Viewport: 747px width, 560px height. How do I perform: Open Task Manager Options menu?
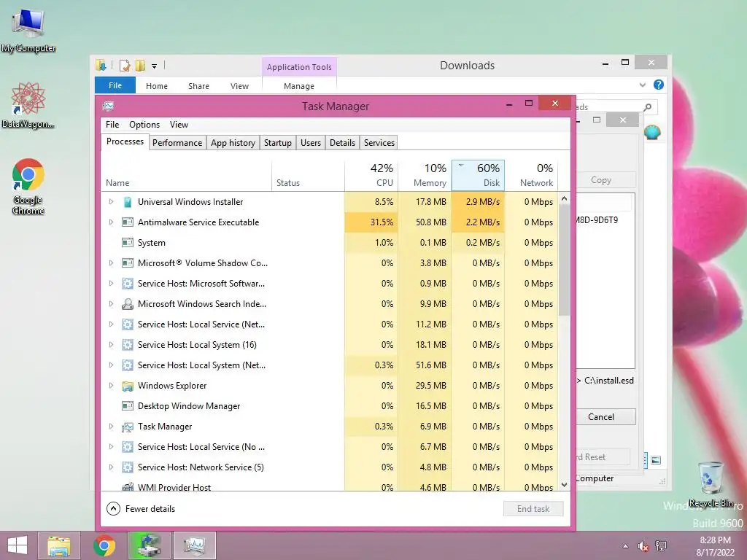pyautogui.click(x=144, y=125)
